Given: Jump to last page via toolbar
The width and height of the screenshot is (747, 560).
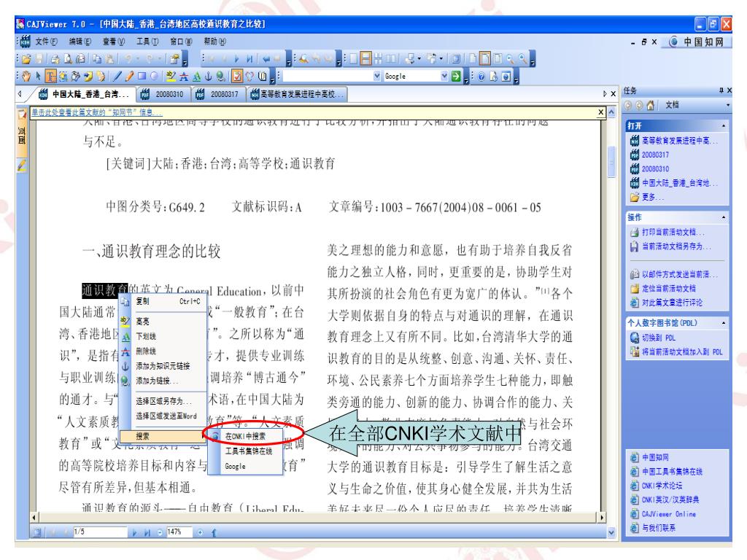Looking at the screenshot, I should pyautogui.click(x=249, y=58).
